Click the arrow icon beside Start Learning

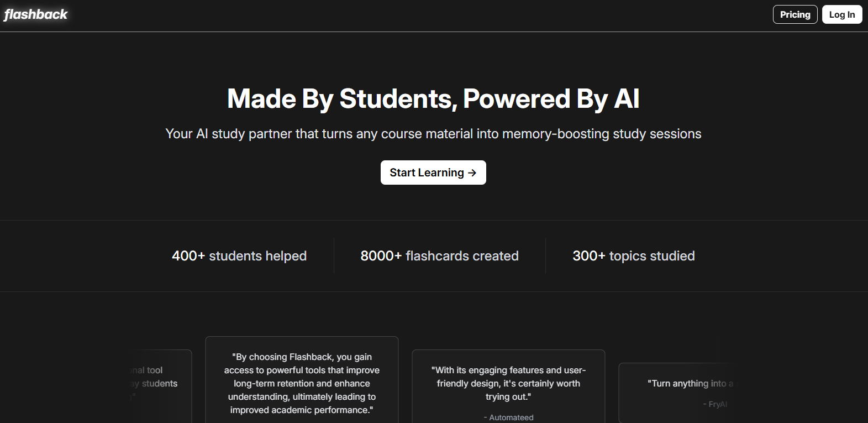472,173
